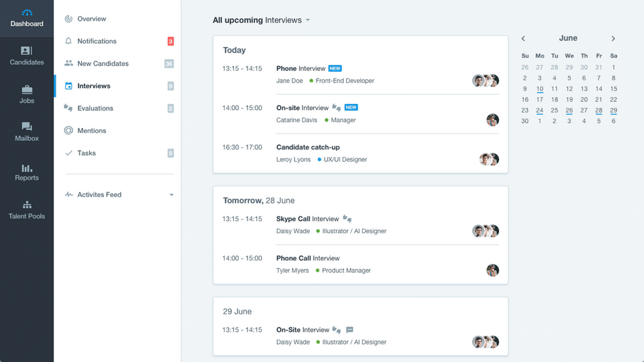Click Front-End Developer job label

click(345, 81)
